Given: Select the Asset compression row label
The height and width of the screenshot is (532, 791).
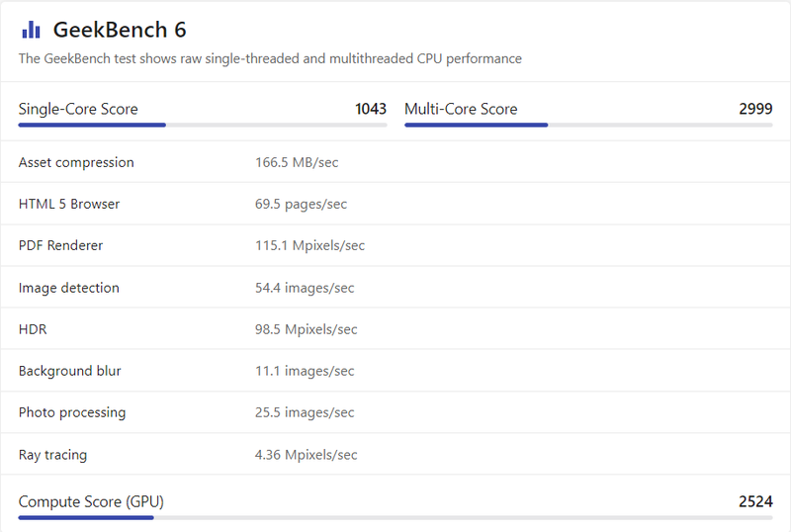Looking at the screenshot, I should coord(76,162).
